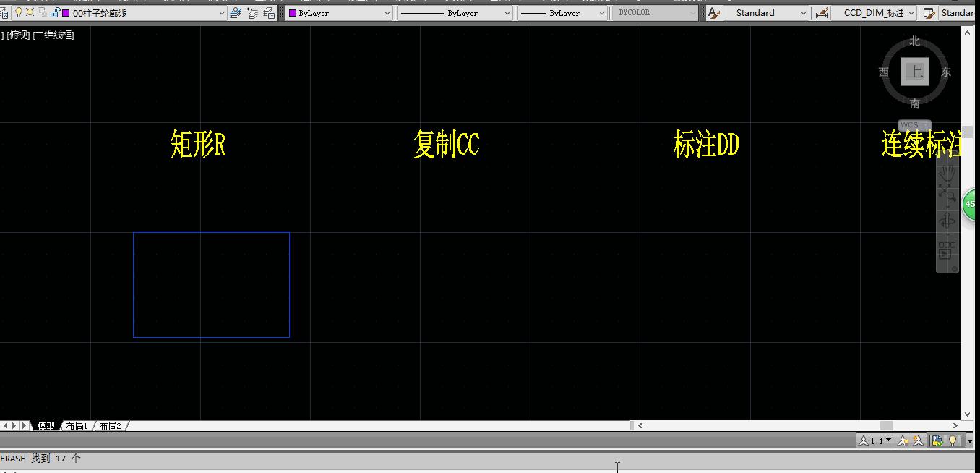Click 东 on the ViewCube compass
This screenshot has width=980, height=473.
tap(946, 72)
